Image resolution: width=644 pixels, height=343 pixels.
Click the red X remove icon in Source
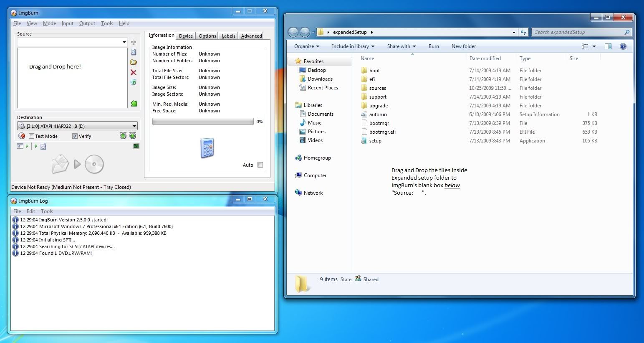click(x=134, y=72)
